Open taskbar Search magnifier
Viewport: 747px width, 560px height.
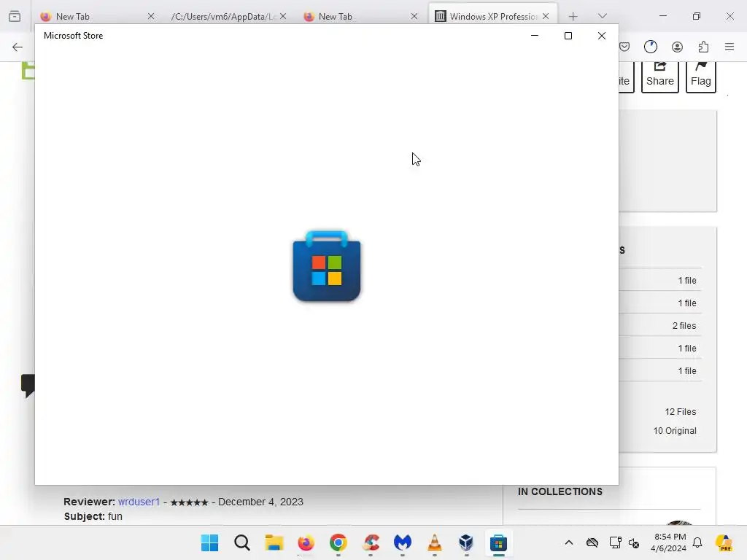(242, 542)
